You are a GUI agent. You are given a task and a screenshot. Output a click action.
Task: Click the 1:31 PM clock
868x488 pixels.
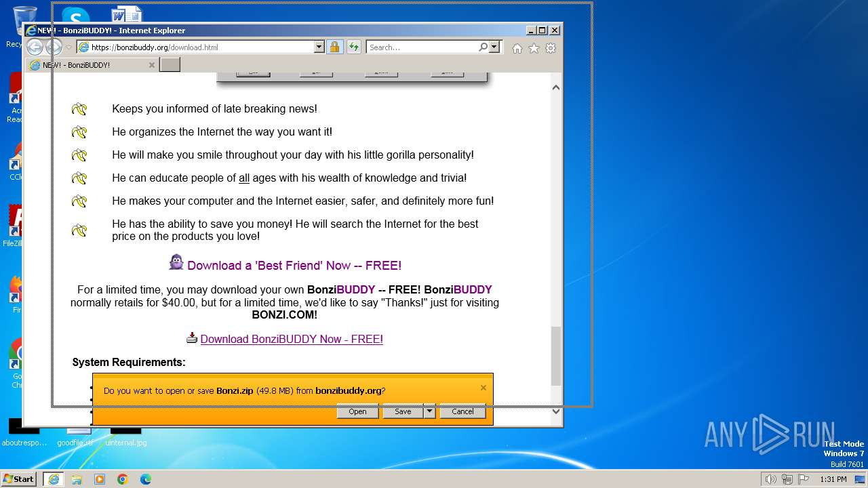(833, 479)
